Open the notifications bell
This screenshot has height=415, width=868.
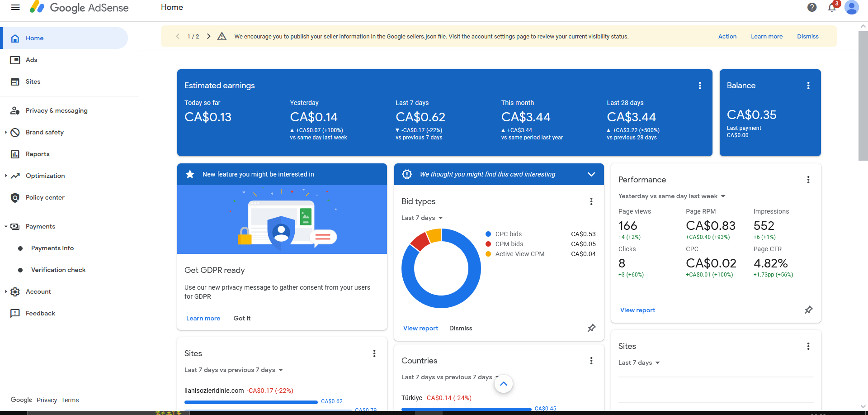coord(832,7)
